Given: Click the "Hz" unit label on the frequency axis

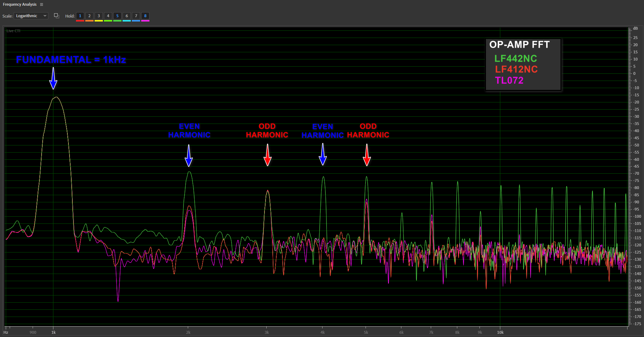Looking at the screenshot, I should 6,332.
